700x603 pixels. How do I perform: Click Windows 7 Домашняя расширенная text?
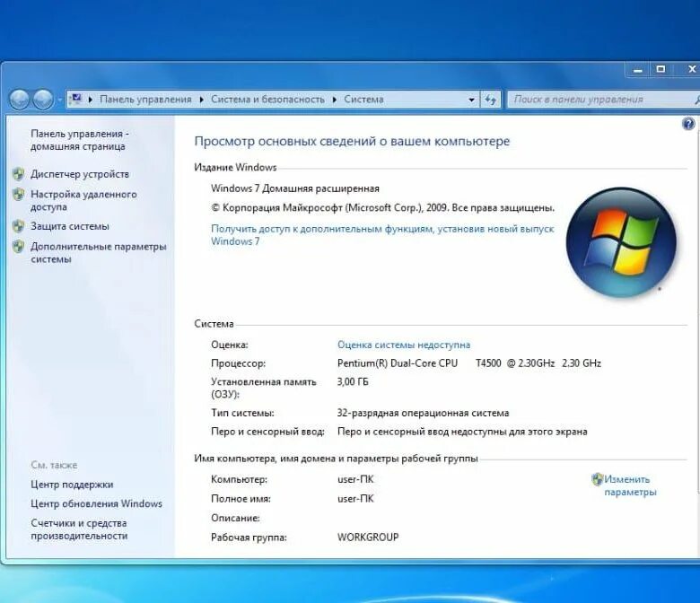(295, 188)
